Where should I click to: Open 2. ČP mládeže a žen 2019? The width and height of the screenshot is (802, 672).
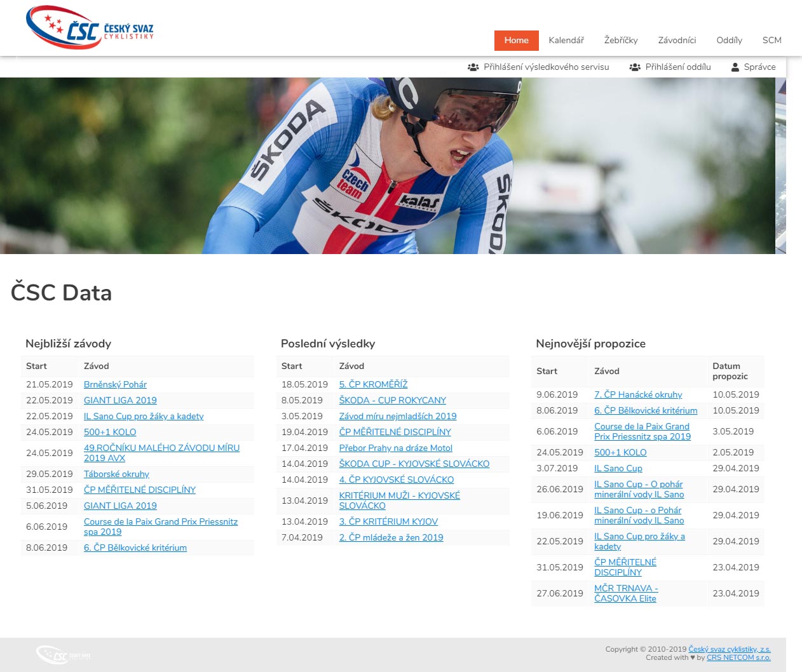point(391,537)
